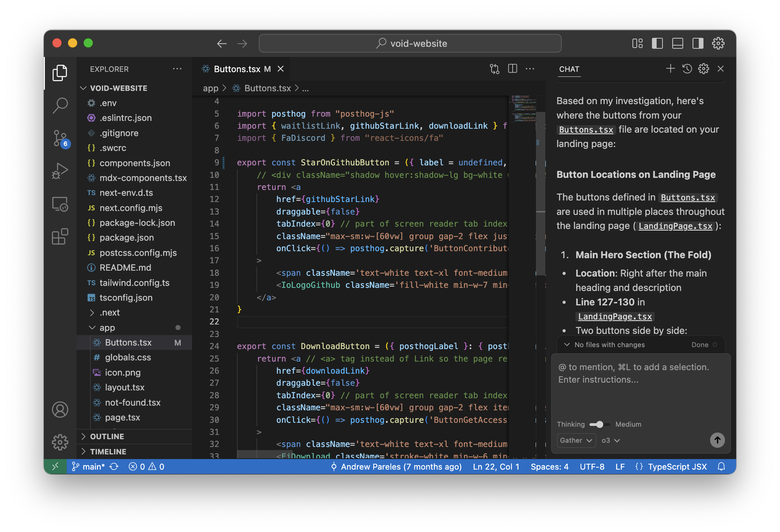Select the Buttons.tsx editor tab
This screenshot has height=532, width=780.
coord(237,69)
